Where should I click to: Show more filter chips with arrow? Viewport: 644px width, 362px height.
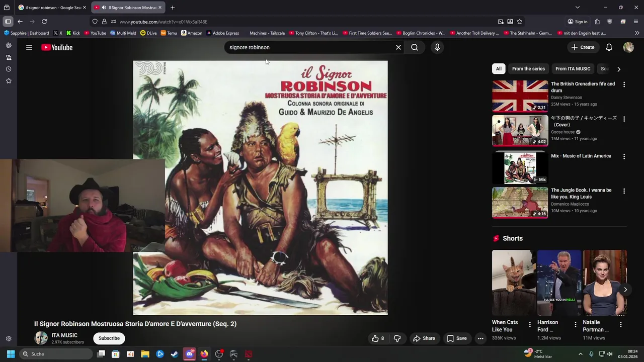point(619,69)
